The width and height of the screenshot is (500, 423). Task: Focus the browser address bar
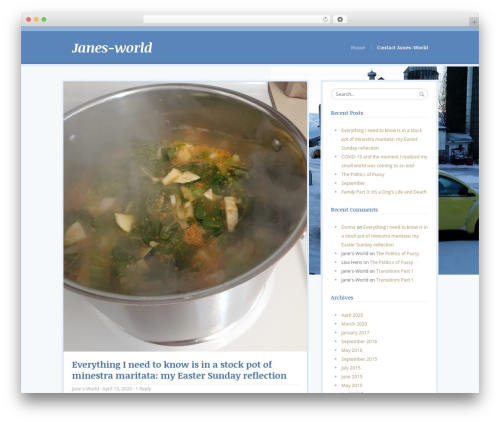point(237,19)
